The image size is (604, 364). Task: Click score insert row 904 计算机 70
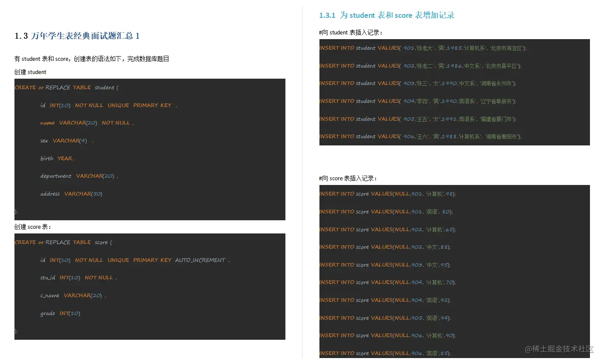[388, 282]
